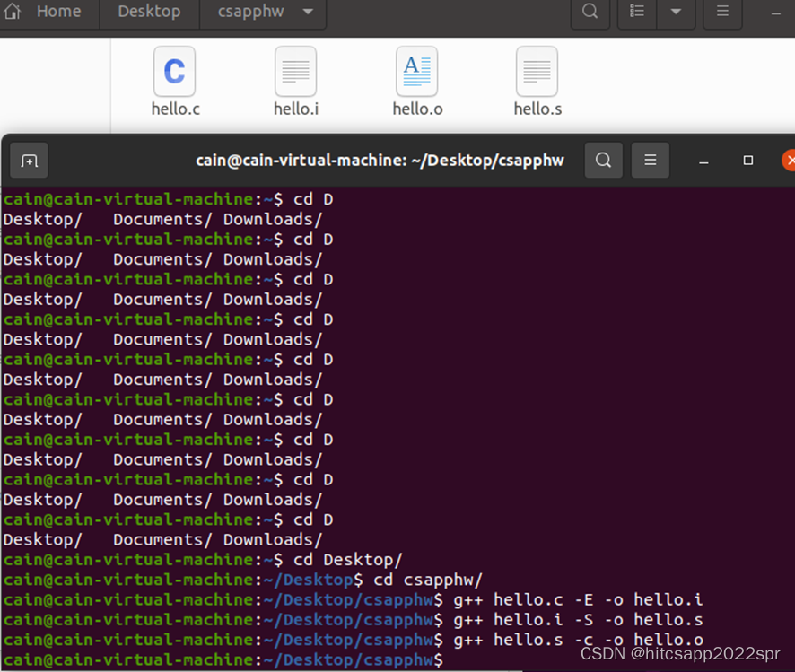Minimize the Files window
This screenshot has width=795, height=672.
[776, 13]
